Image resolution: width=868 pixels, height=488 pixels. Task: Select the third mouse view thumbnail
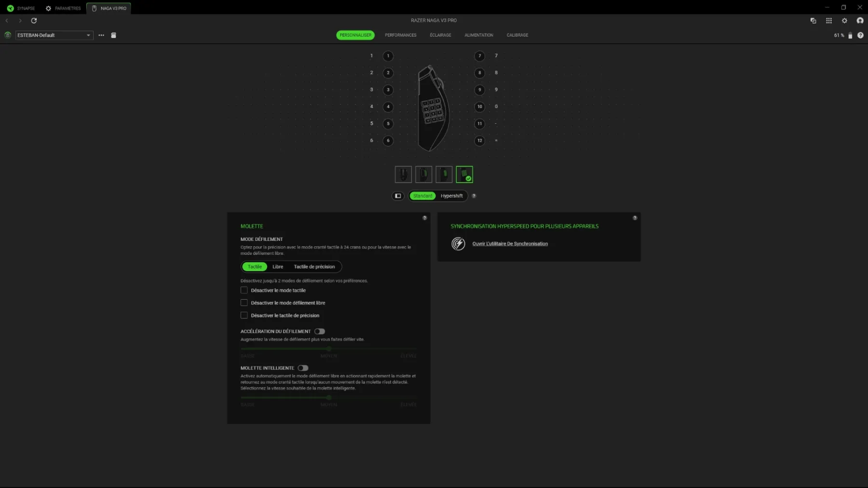pos(444,174)
